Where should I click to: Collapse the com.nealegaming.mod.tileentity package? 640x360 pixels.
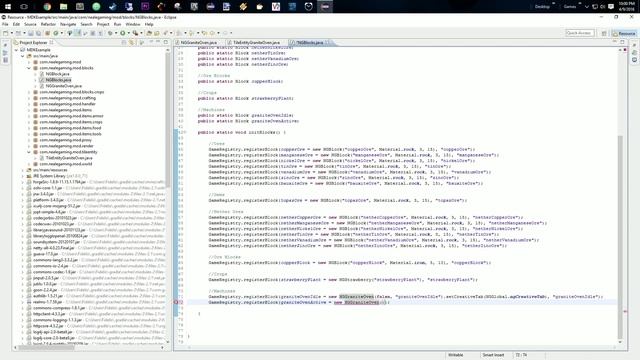(x=29, y=152)
